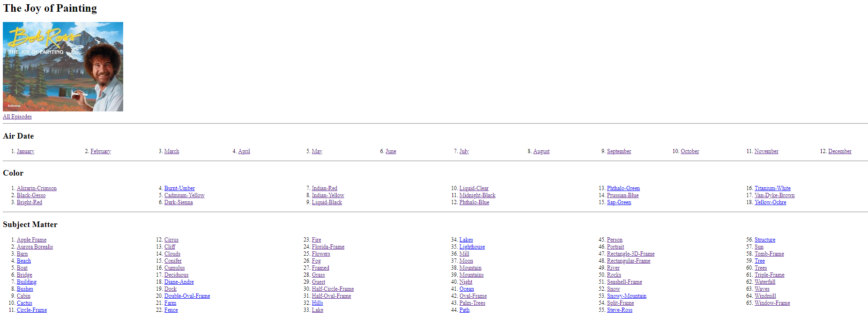The width and height of the screenshot is (868, 331).
Task: Click the Prussian-Blue color link
Action: pos(623,195)
